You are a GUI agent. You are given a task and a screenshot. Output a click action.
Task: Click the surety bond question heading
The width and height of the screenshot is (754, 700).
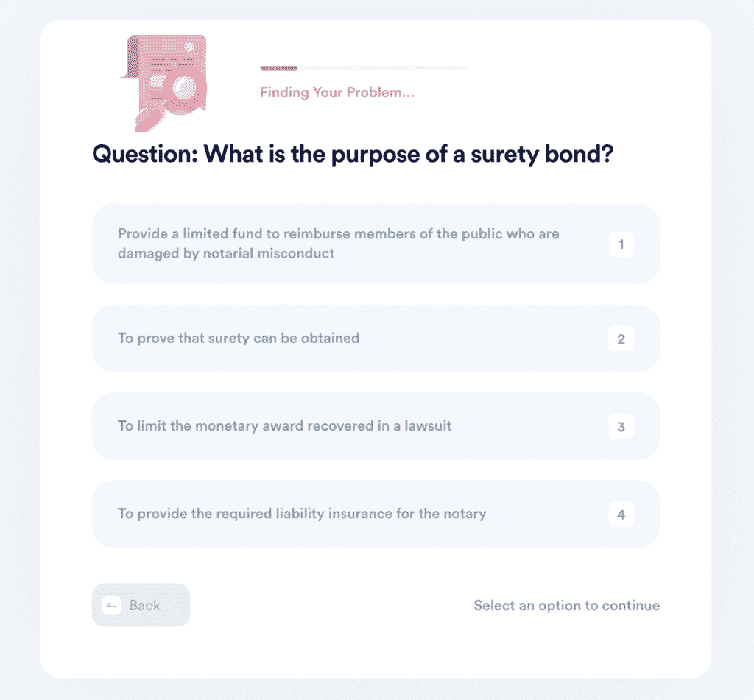click(353, 155)
